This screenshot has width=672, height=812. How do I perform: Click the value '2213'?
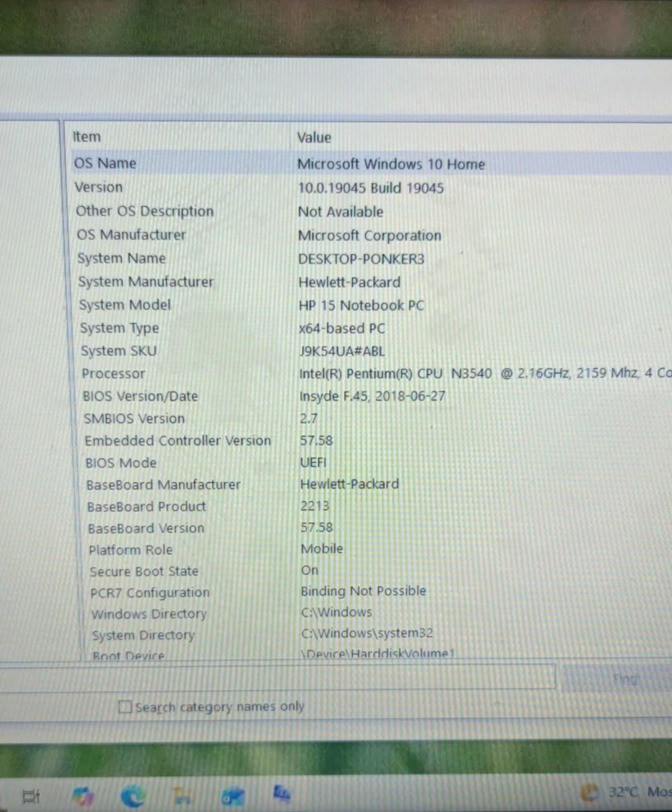coord(315,506)
